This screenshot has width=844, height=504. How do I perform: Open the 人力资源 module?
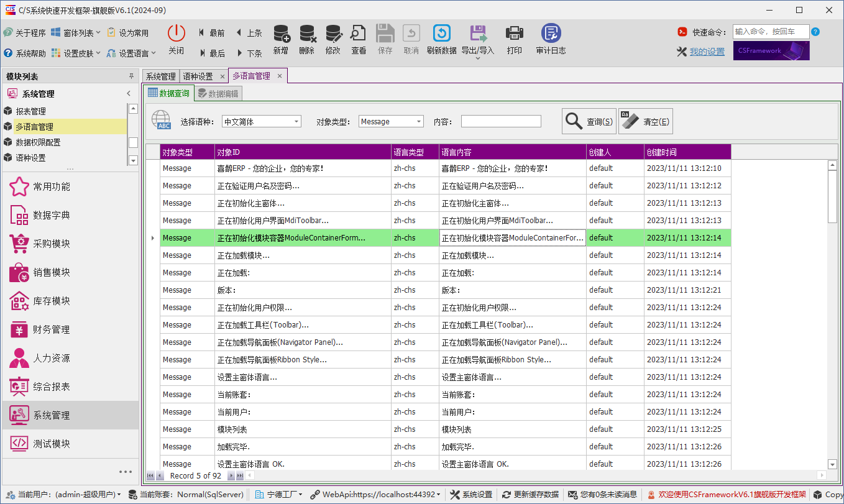point(71,358)
